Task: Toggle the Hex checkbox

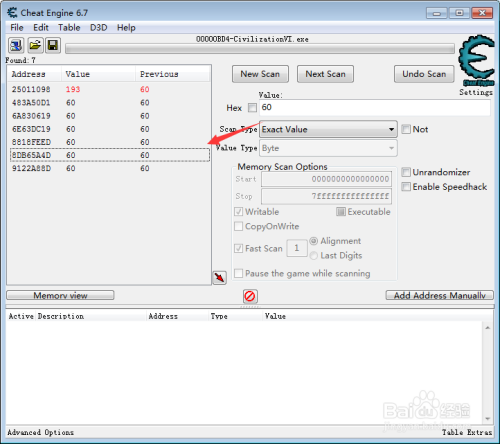Action: 252,108
